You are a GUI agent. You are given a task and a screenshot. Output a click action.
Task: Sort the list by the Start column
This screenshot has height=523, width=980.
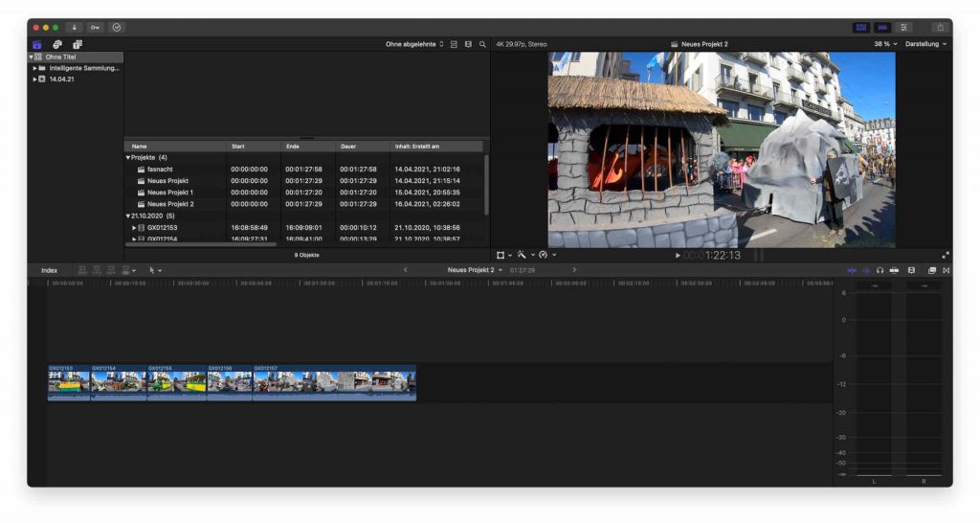pyautogui.click(x=254, y=147)
